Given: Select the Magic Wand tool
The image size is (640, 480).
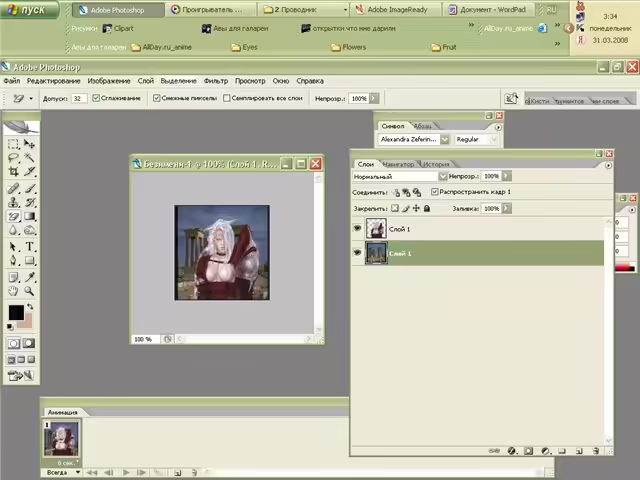Looking at the screenshot, I should point(29,158).
